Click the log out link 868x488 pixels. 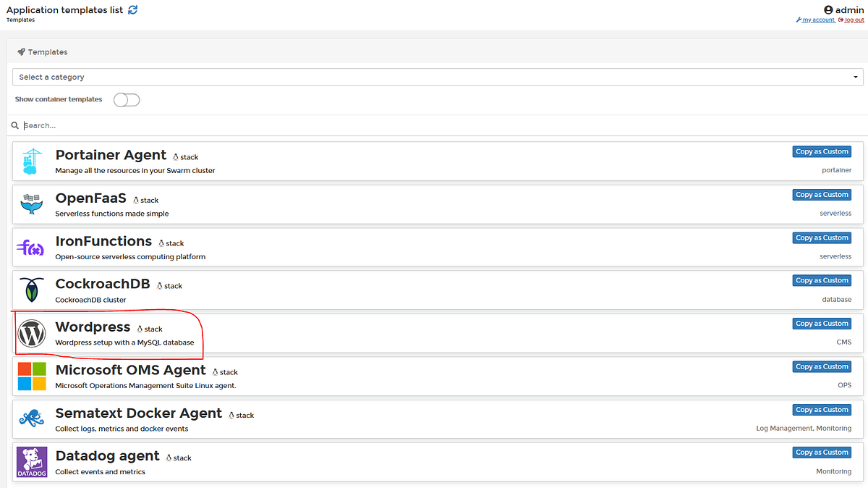pos(851,20)
